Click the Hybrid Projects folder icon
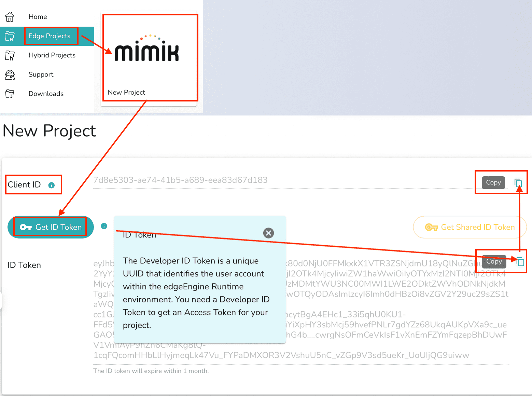Image resolution: width=532 pixels, height=396 pixels. pyautogui.click(x=10, y=55)
